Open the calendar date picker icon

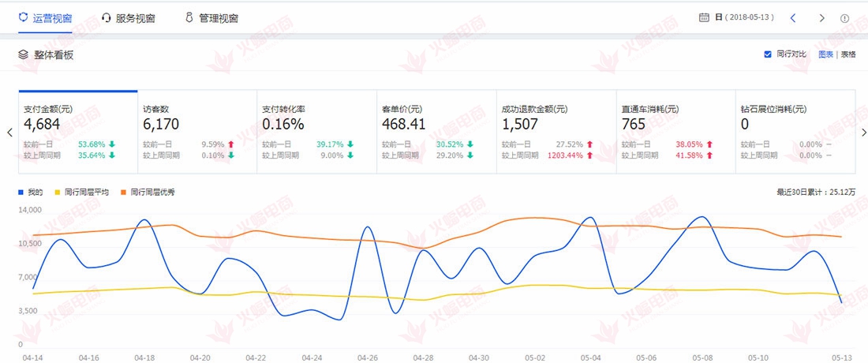[704, 17]
